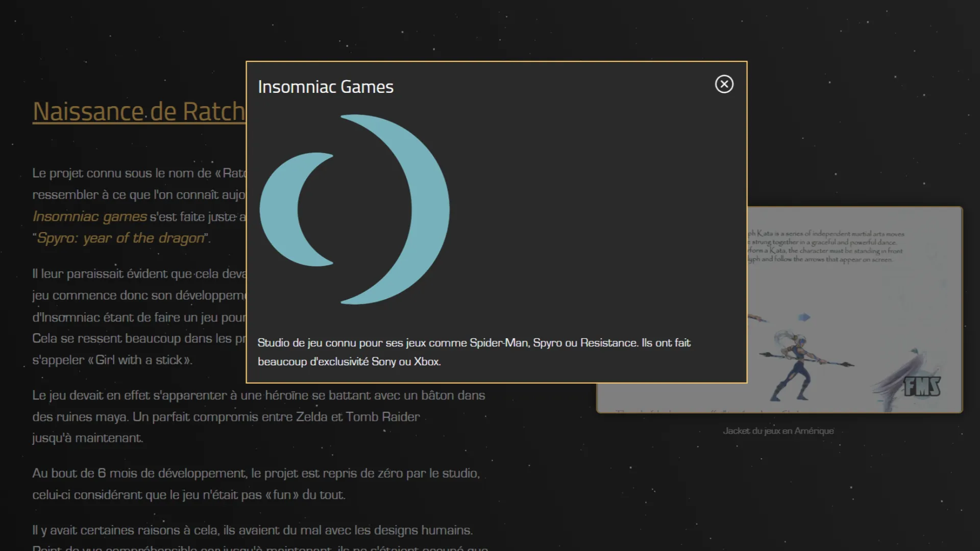This screenshot has width=980, height=551.
Task: Click line 'Il y avait certaines raisons'
Action: pos(253,530)
